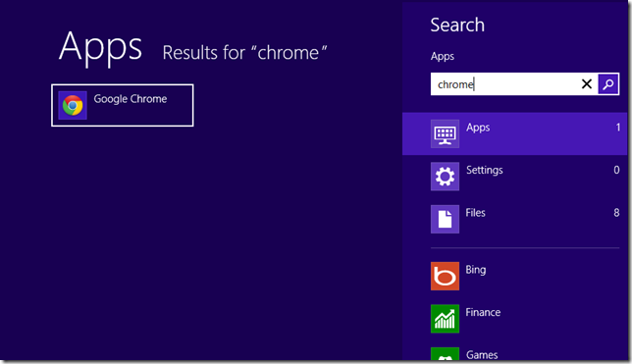Select the Apps keyboard-monitor icon
The width and height of the screenshot is (632, 364).
click(x=445, y=133)
